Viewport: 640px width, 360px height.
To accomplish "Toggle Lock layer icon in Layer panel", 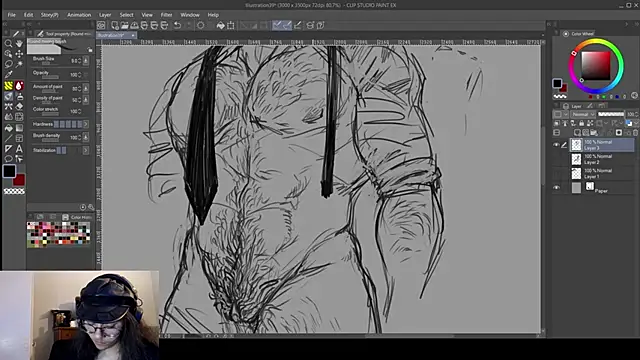I will pos(582,123).
